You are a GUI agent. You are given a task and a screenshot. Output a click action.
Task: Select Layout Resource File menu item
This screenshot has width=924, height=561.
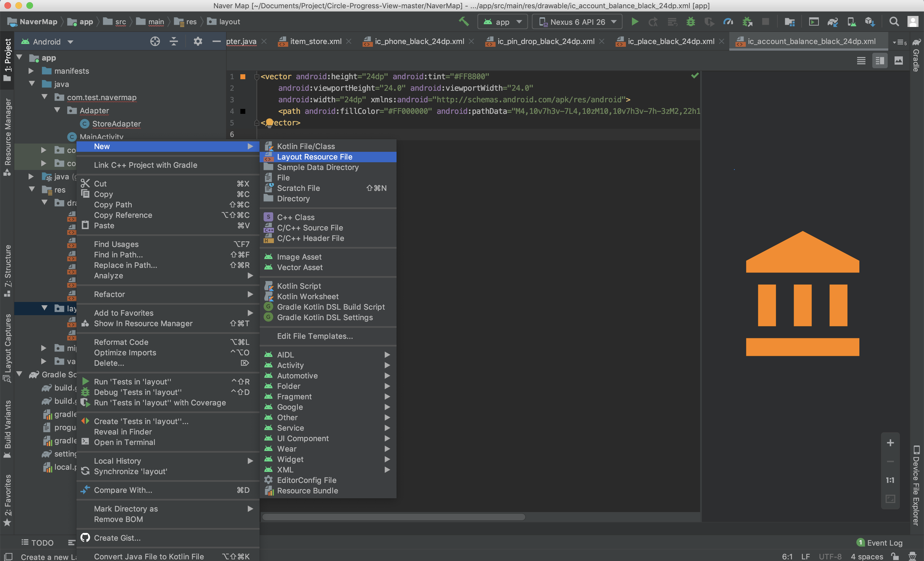coord(314,157)
